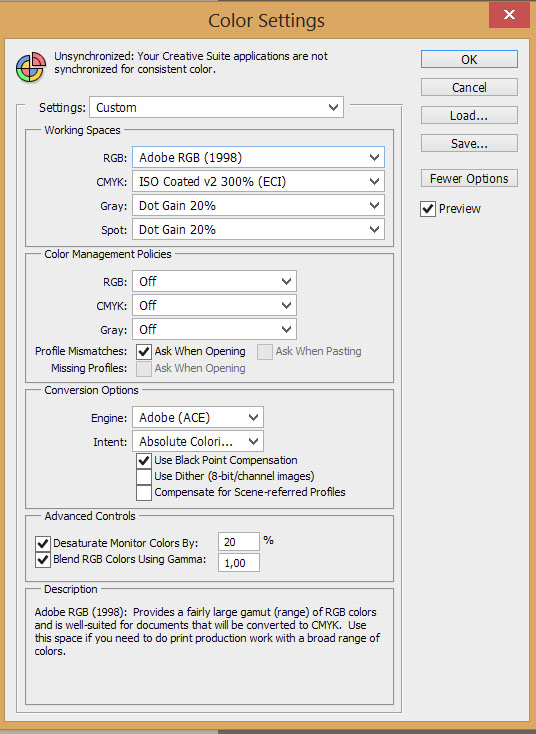
Task: Open the conversion Engine Adobe (ACE) dropdown
Action: pos(198,417)
